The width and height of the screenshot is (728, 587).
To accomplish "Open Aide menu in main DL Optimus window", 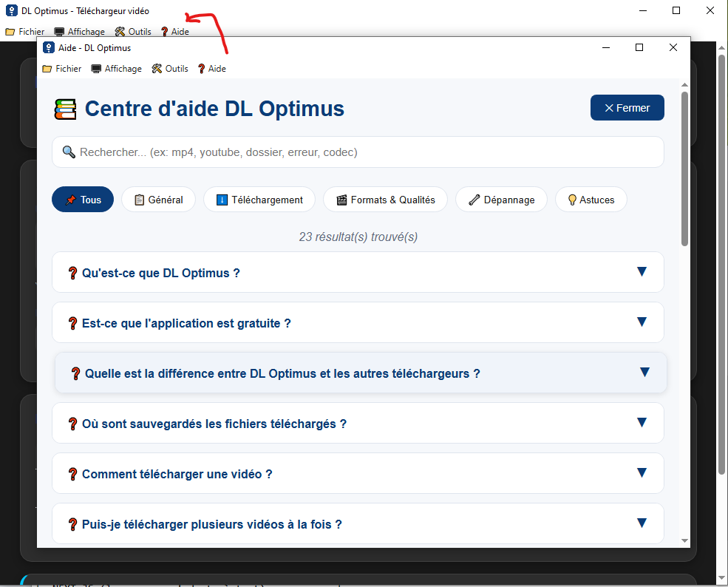I will click(175, 32).
